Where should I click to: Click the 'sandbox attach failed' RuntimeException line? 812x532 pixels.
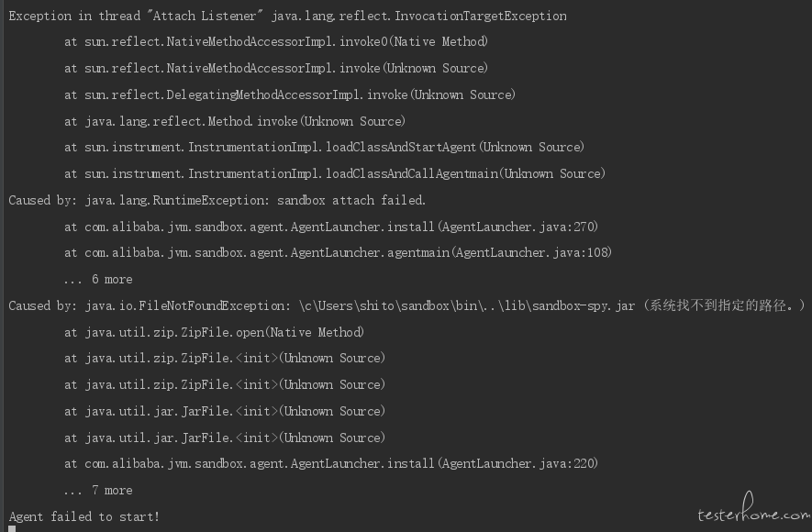[217, 200]
